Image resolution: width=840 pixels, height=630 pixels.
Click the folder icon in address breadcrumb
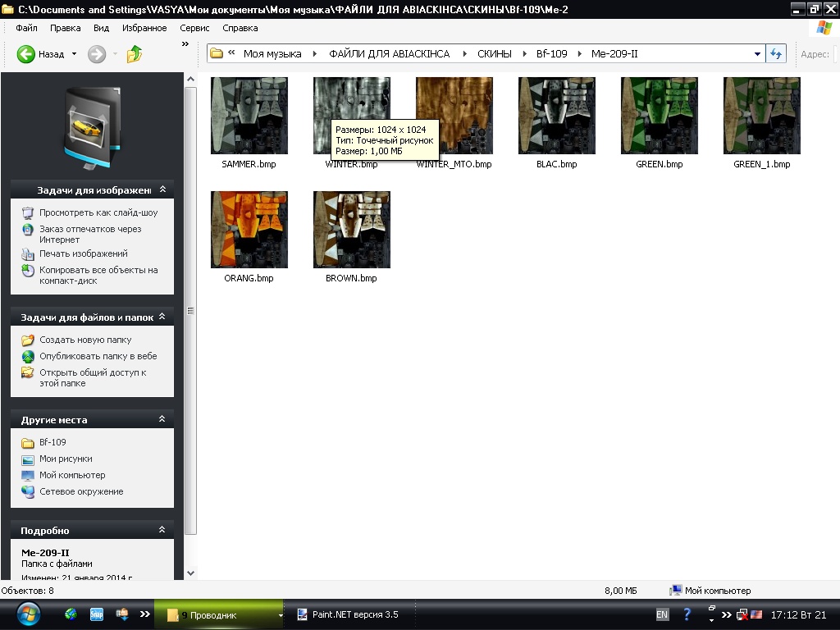[217, 53]
